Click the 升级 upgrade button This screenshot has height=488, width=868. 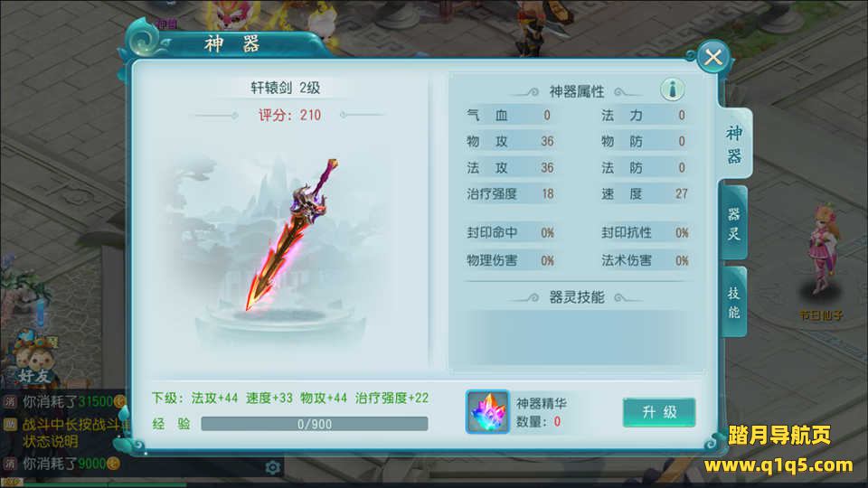pyautogui.click(x=659, y=412)
